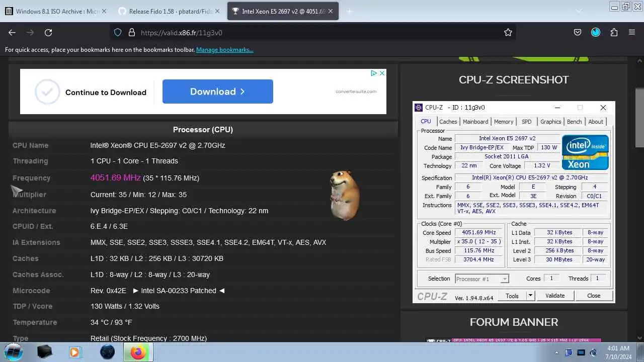
Task: Click the 130 Watts / 1.32 Volts value
Action: tap(125, 306)
